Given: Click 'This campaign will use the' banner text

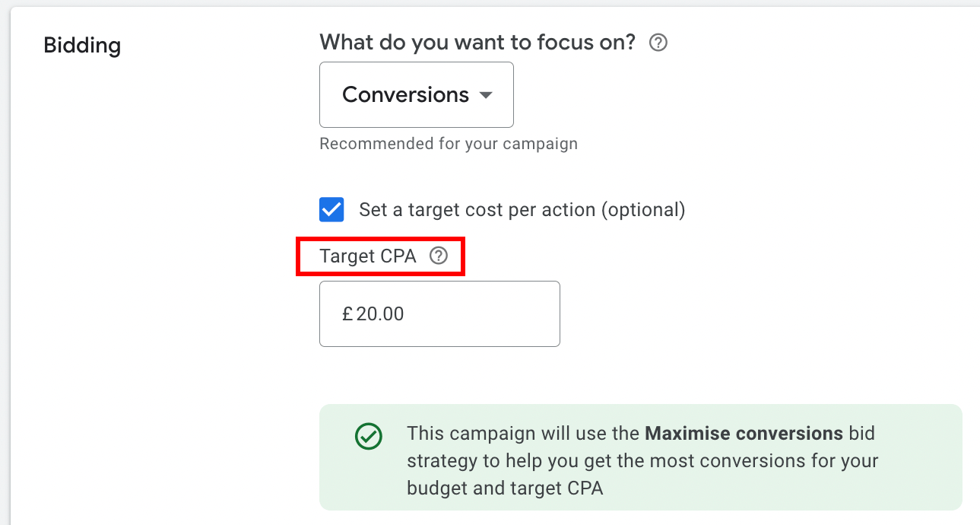Looking at the screenshot, I should (x=522, y=434).
